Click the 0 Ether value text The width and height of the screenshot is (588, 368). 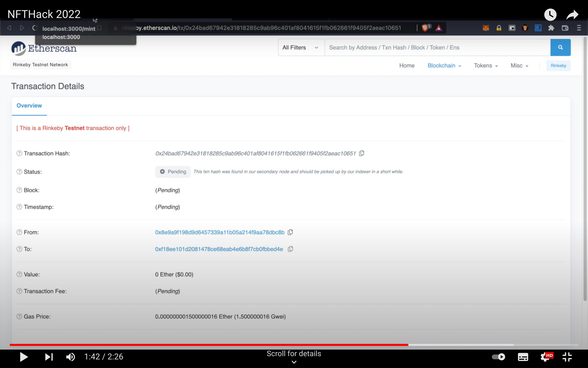(174, 275)
